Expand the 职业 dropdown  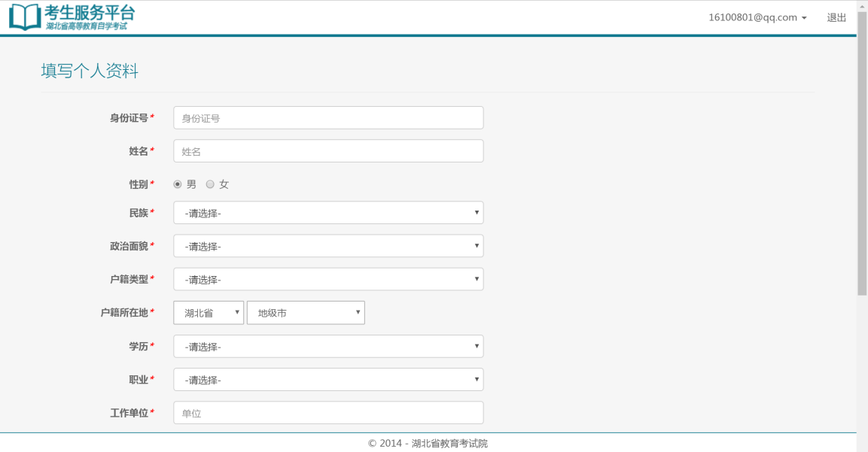pyautogui.click(x=328, y=380)
